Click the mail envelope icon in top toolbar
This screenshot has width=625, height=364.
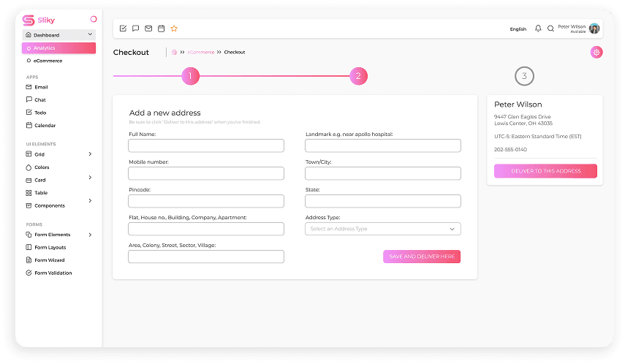tap(148, 29)
